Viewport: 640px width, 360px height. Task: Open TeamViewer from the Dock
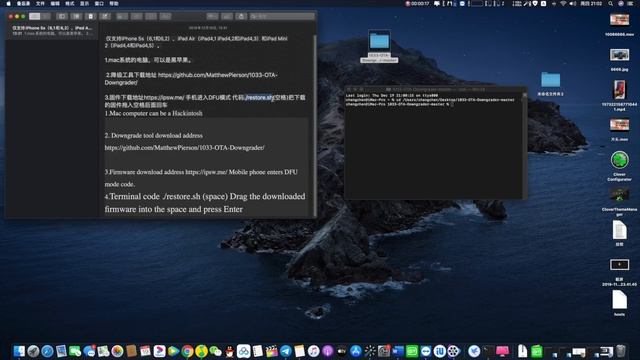pyautogui.click(x=426, y=351)
